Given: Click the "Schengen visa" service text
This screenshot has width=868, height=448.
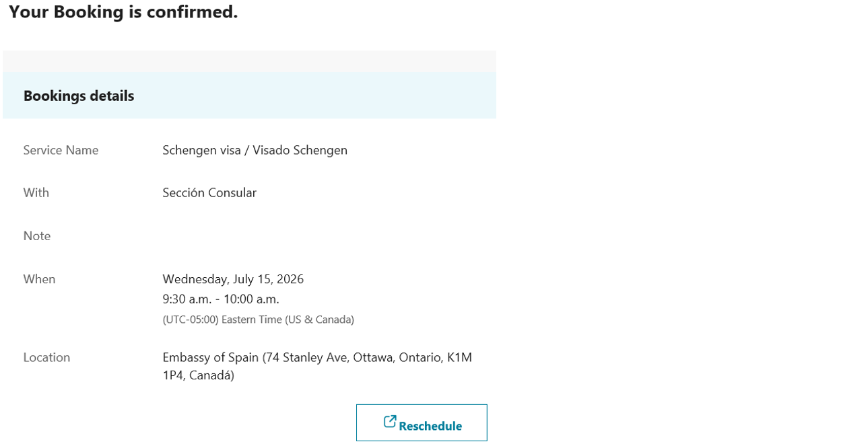Looking at the screenshot, I should click(x=201, y=150).
